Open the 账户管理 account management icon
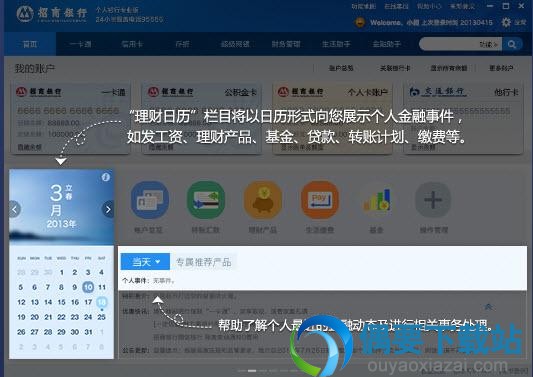Viewport: 533px width, 377px height. coord(150,200)
